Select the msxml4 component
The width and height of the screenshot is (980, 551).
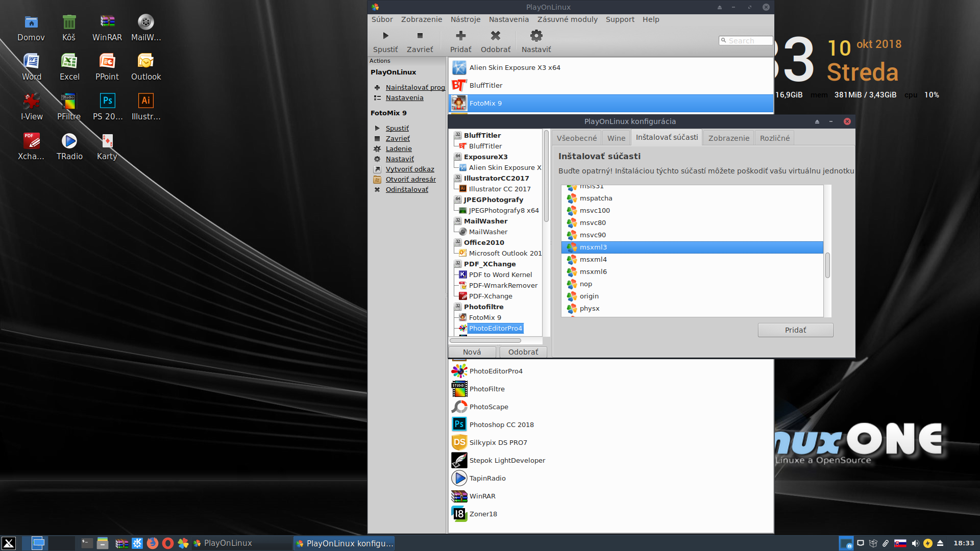pyautogui.click(x=692, y=260)
